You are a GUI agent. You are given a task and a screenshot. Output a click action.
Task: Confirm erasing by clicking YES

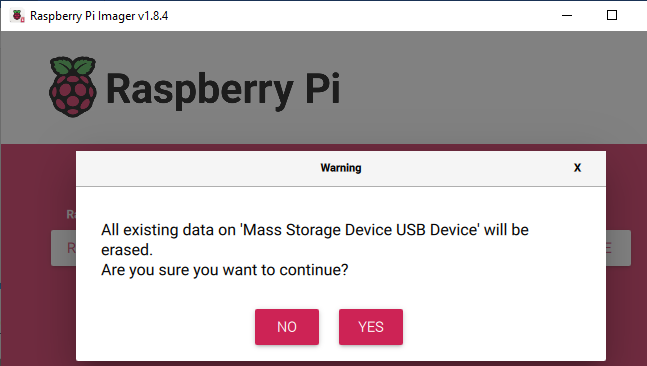point(371,327)
